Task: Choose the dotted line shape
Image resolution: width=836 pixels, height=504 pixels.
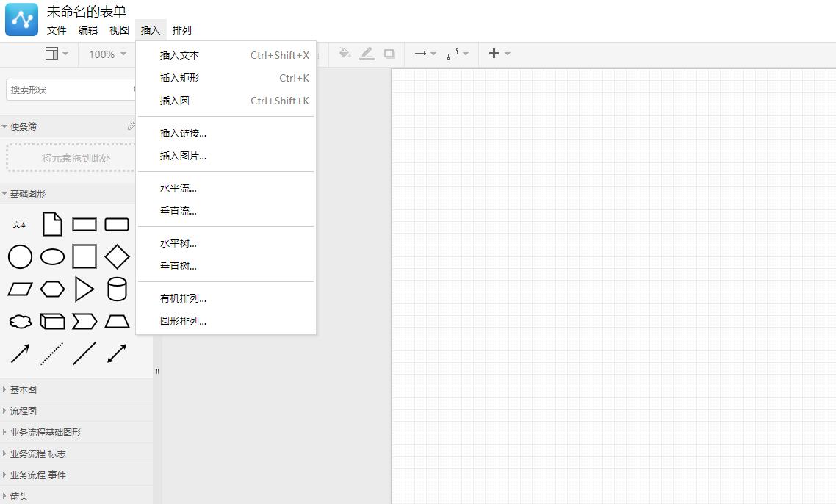Action: [x=52, y=353]
